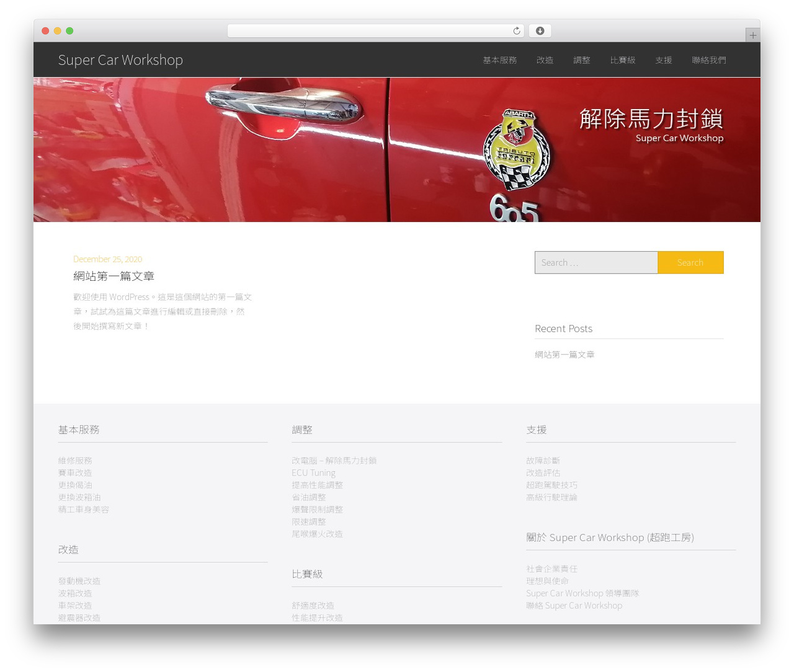Reload the page with the refresh icon
Image resolution: width=794 pixels, height=672 pixels.
517,31
